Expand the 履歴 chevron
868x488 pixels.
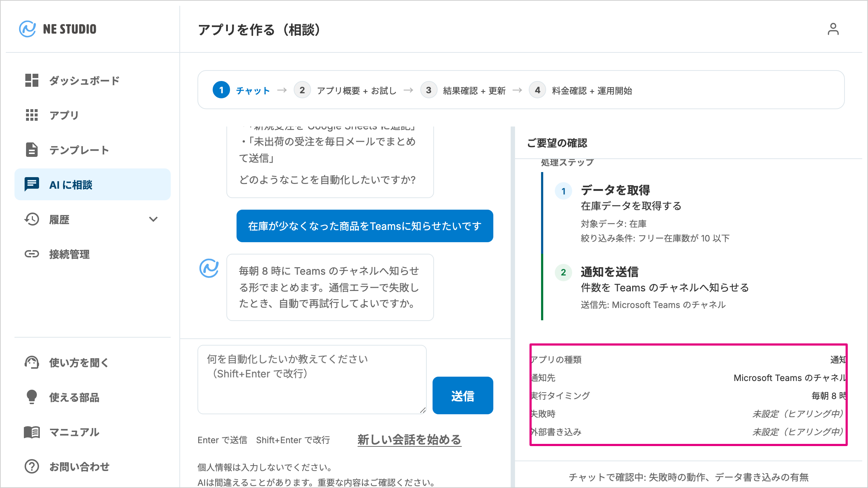153,219
